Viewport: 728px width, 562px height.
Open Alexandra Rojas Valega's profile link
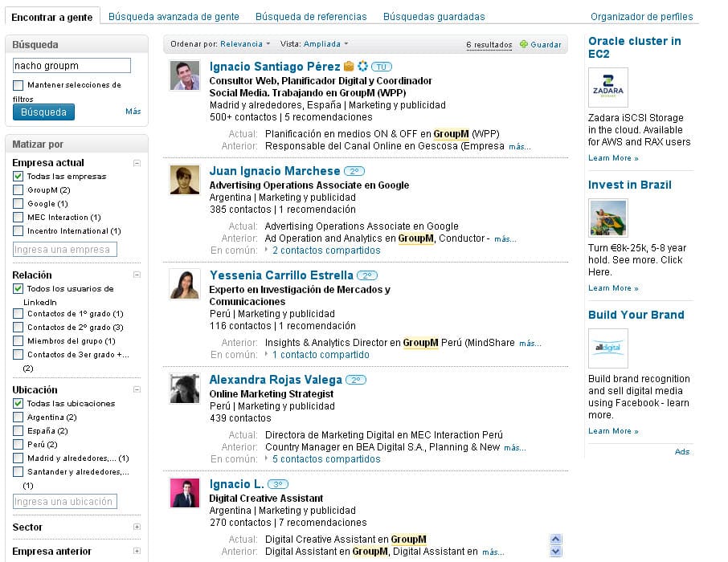(x=276, y=380)
